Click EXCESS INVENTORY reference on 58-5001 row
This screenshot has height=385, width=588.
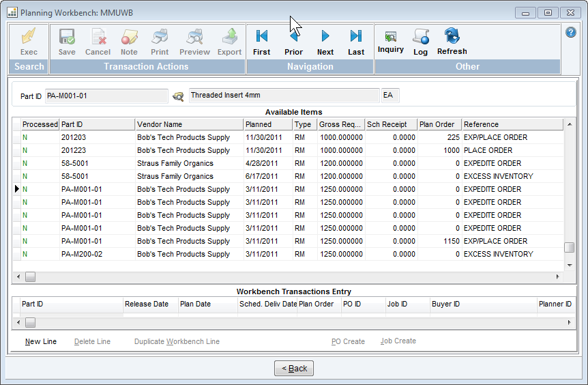point(499,176)
